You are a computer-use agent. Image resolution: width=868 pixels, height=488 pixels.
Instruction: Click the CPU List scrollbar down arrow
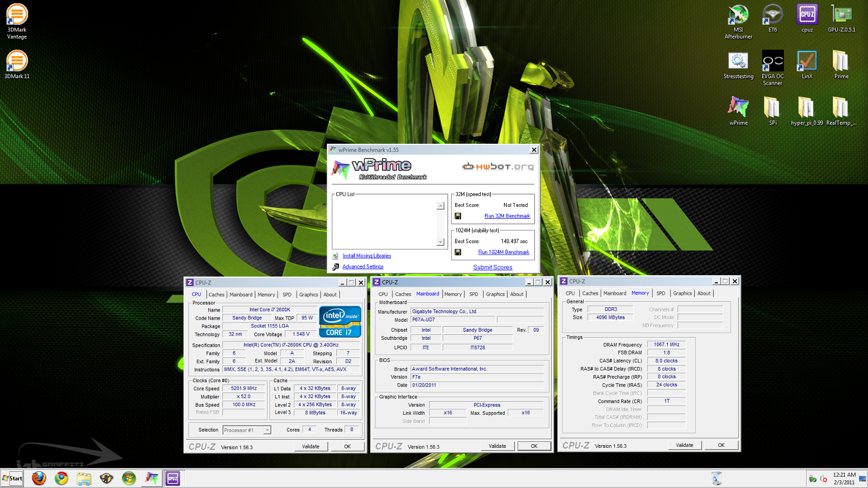(x=441, y=242)
